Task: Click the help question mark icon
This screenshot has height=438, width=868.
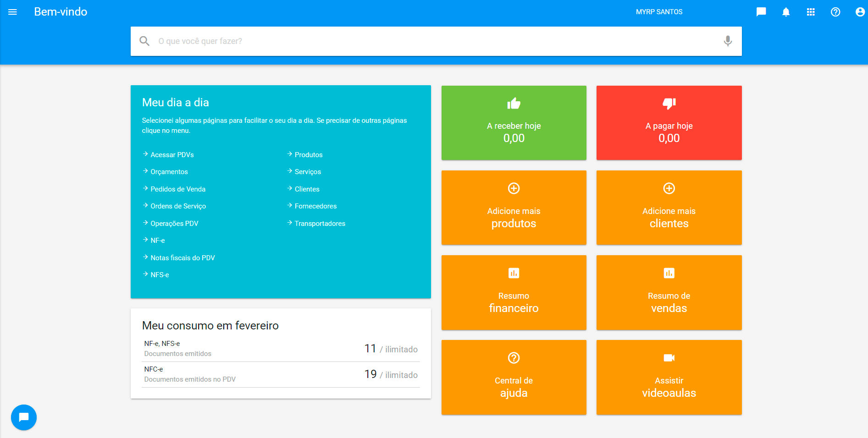Action: [x=835, y=12]
